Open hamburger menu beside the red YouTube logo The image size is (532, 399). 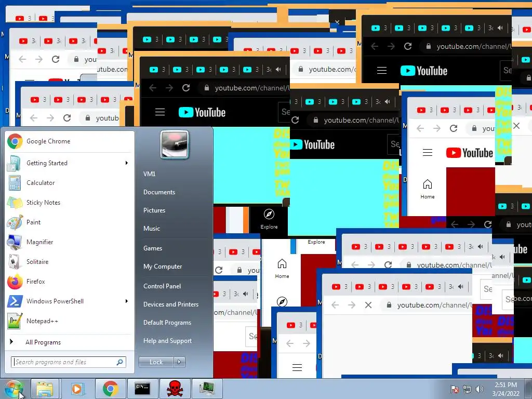(x=428, y=153)
